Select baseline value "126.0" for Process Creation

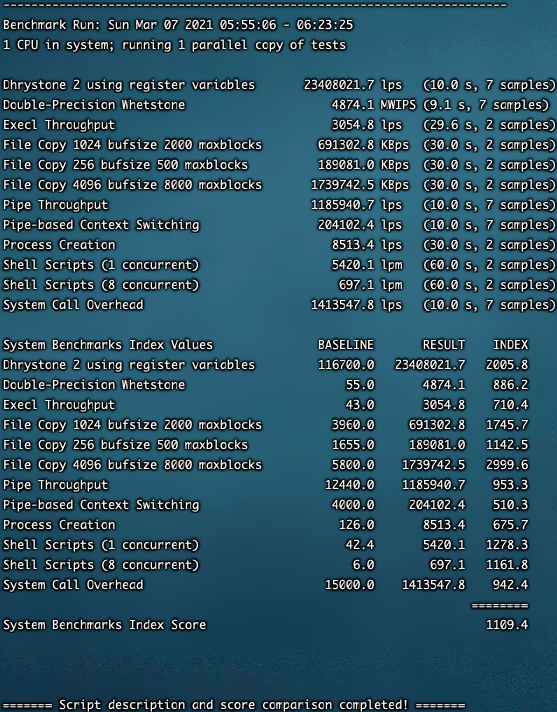click(x=356, y=524)
